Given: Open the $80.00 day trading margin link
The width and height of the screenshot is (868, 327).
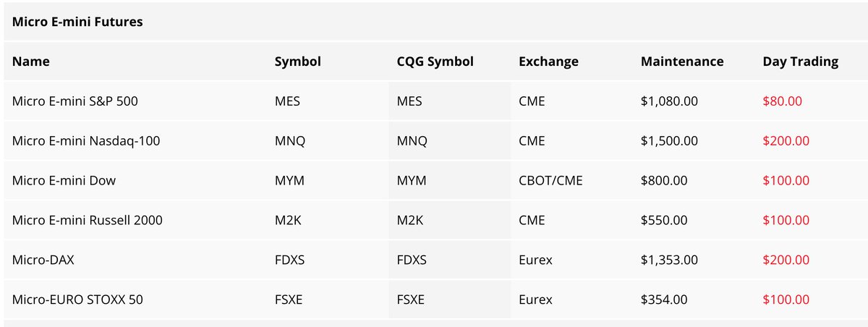Looking at the screenshot, I should 783,101.
